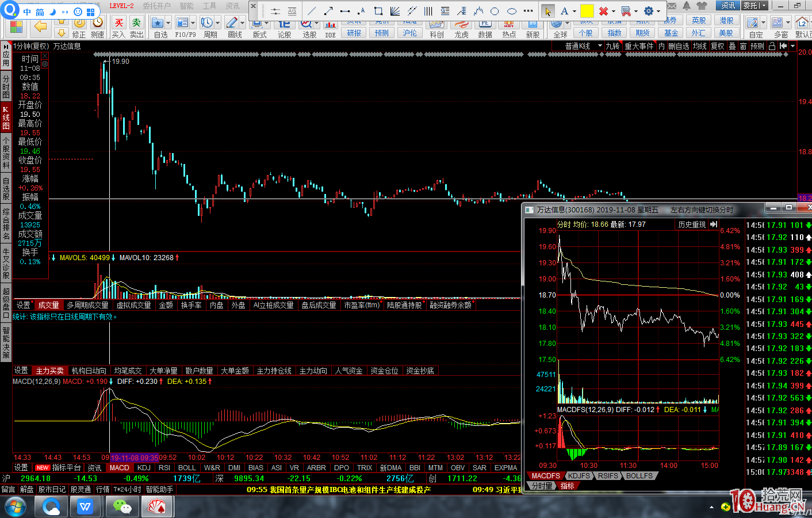
Task: Open the DDE bar chart icon
Action: [x=330, y=29]
